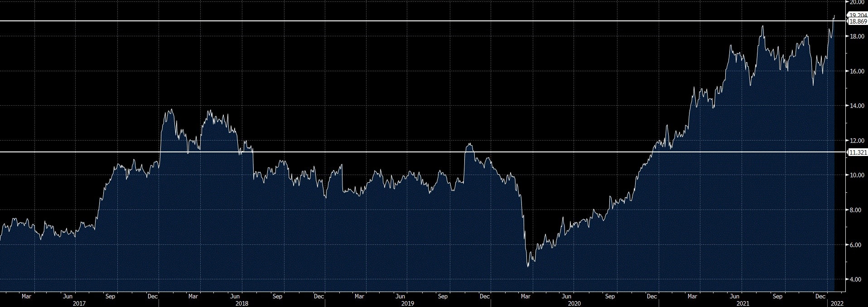Viewport: 868px width, 307px height.
Task: Click the lower white horizontal level line
Action: tap(423, 152)
